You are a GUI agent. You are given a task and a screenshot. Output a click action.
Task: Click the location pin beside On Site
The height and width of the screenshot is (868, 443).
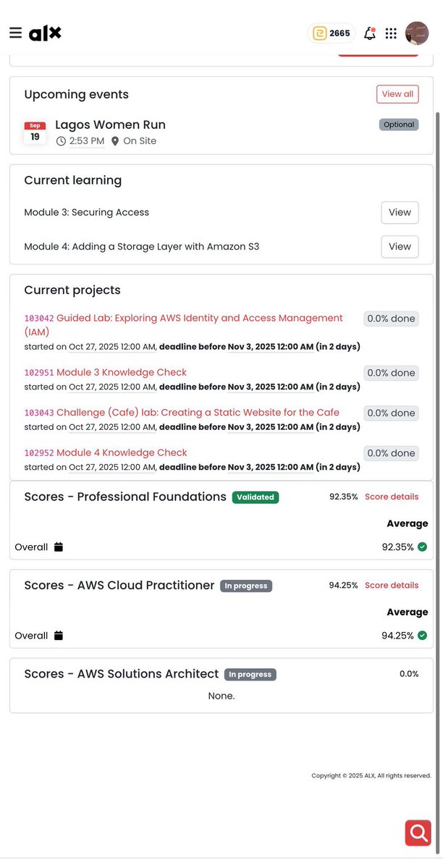(115, 141)
